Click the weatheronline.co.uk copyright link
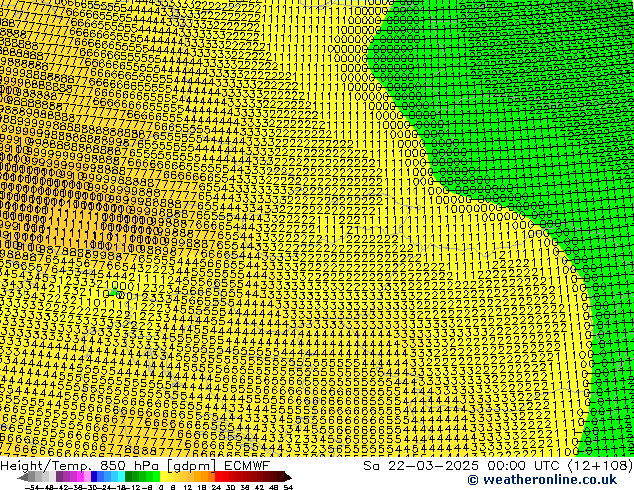Image resolution: width=634 pixels, height=490 pixels. [542, 480]
